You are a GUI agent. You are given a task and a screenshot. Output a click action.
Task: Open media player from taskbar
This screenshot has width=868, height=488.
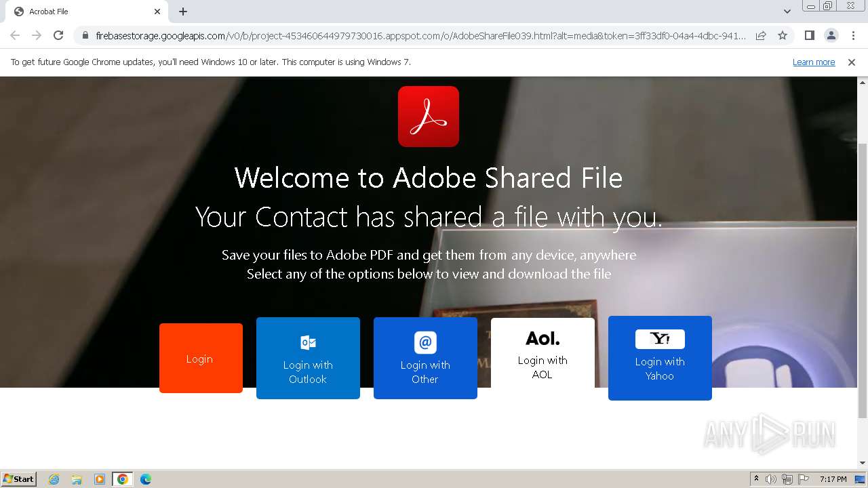pos(100,479)
